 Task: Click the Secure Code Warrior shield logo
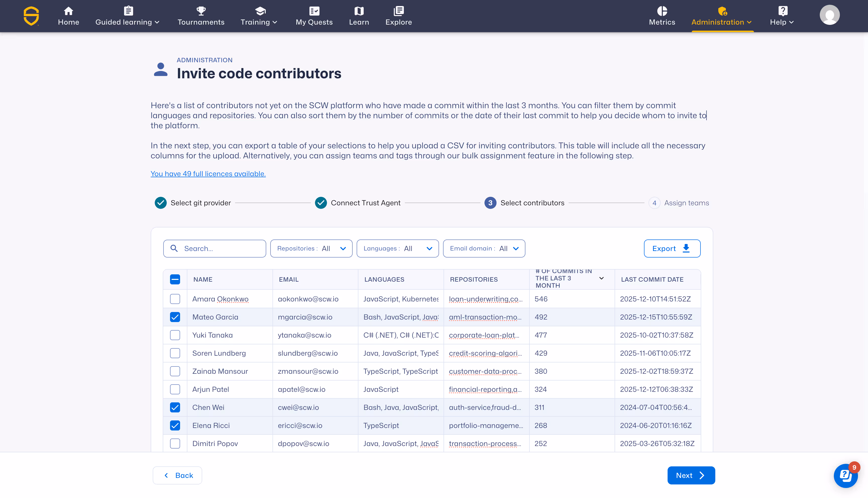point(31,16)
